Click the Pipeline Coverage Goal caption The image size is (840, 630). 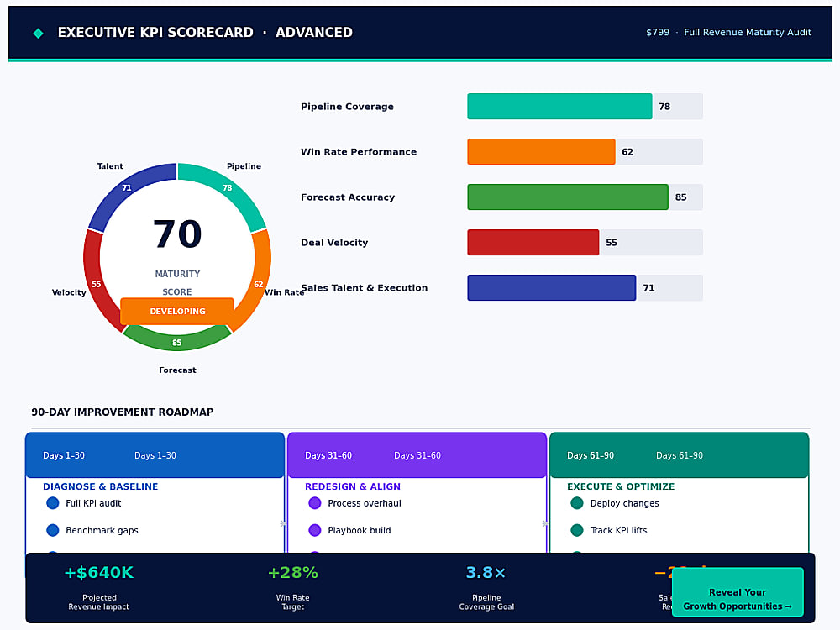pos(486,602)
